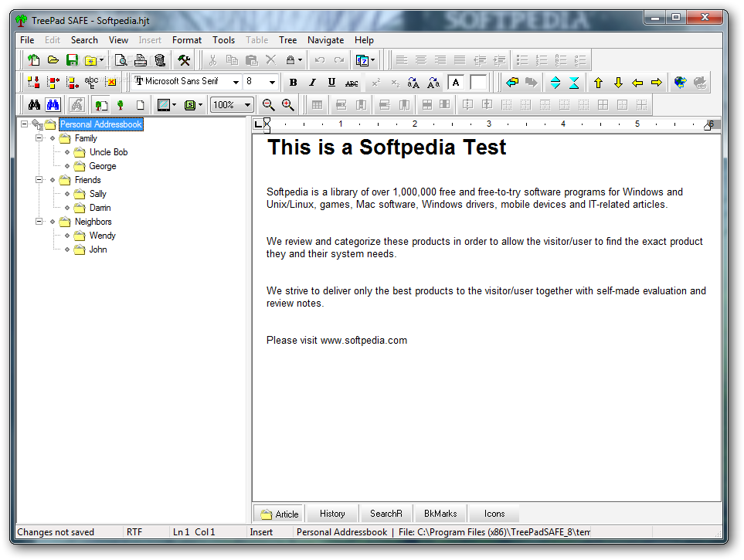Open the Tree menu
744x560 pixels.
coord(287,40)
